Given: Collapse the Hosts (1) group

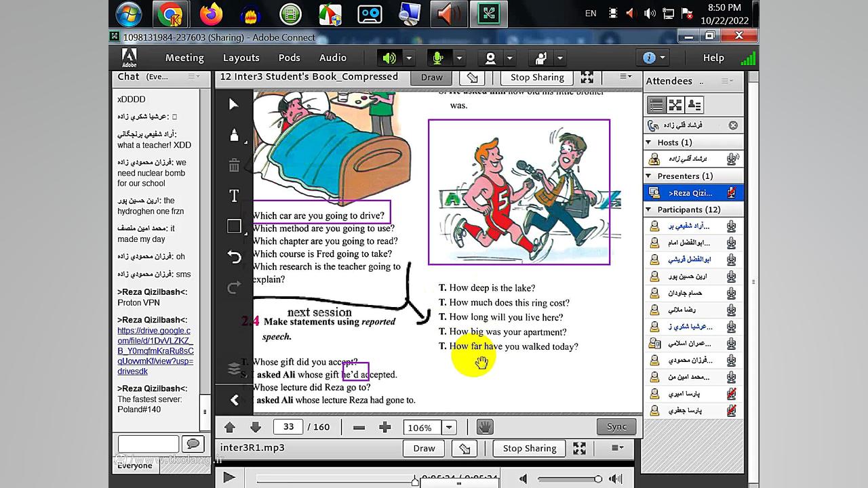Looking at the screenshot, I should (648, 142).
